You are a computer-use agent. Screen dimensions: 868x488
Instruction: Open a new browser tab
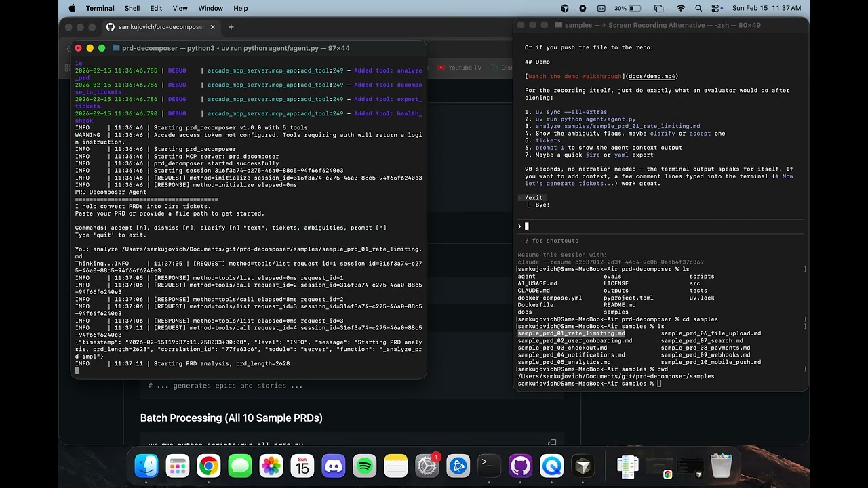coord(231,27)
